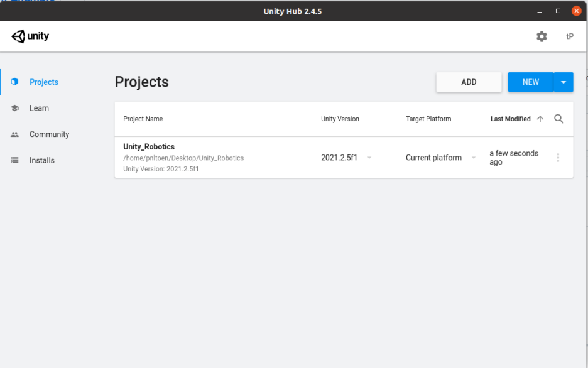The width and height of the screenshot is (588, 368).
Task: Open the tP account avatar menu
Action: 570,36
